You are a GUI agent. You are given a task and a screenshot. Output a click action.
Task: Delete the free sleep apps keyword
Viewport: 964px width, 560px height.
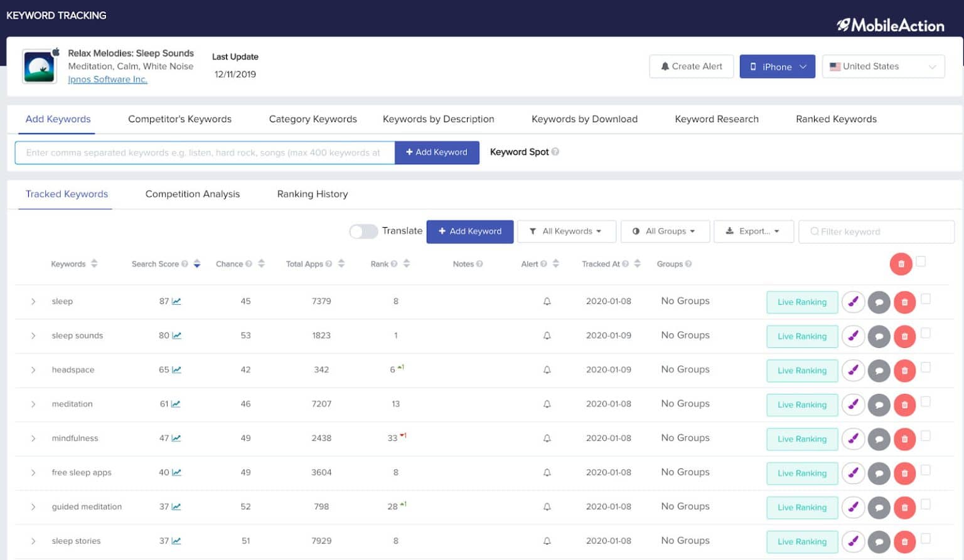(x=904, y=473)
